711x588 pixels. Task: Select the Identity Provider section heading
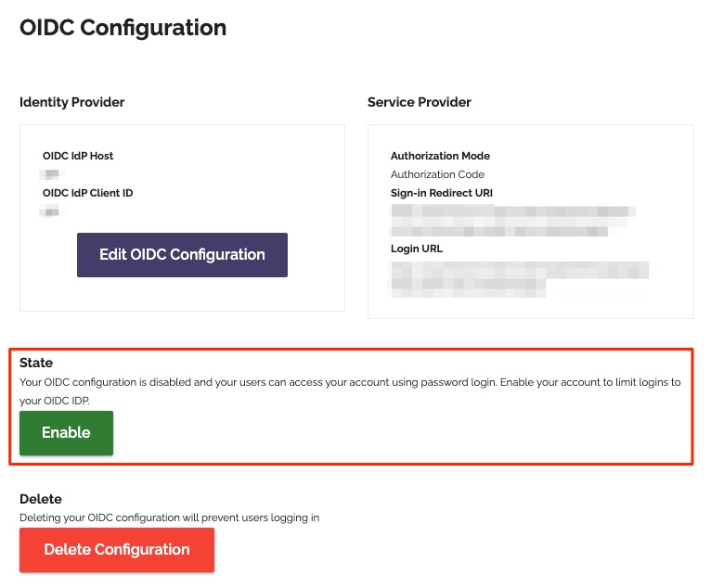pyautogui.click(x=71, y=102)
